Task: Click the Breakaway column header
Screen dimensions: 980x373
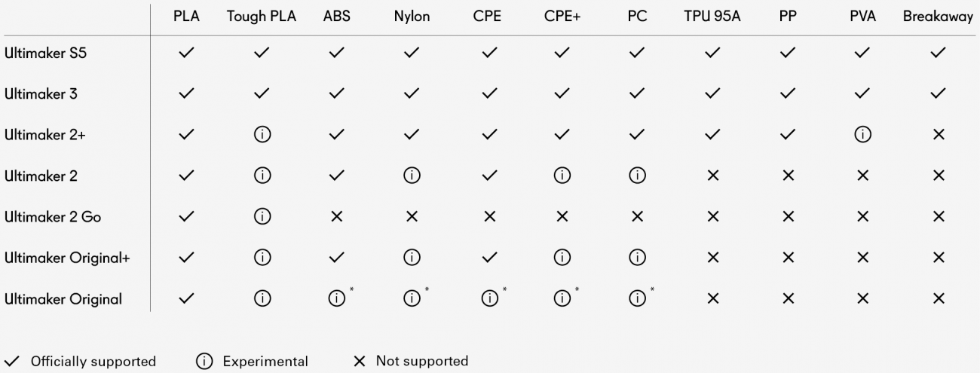Action: click(x=939, y=17)
